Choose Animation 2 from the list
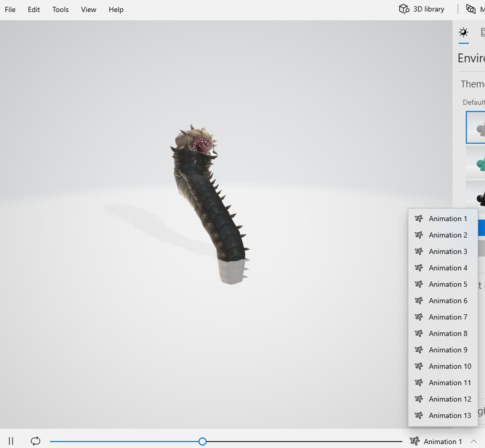 pyautogui.click(x=443, y=235)
